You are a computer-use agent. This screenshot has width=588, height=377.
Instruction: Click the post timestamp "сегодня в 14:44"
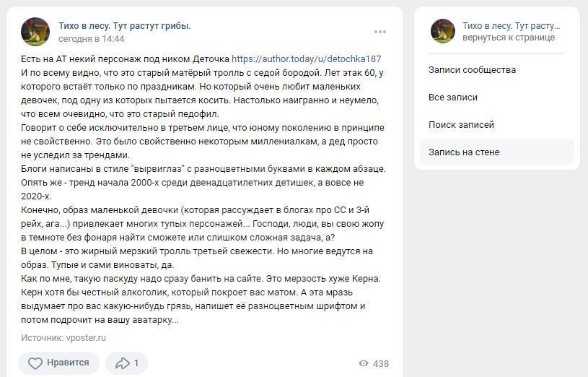coord(91,39)
